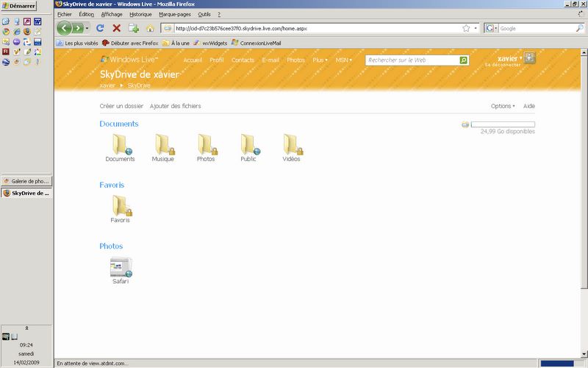Click the Démarrer start button
Image resolution: width=588 pixels, height=368 pixels.
[x=19, y=6]
